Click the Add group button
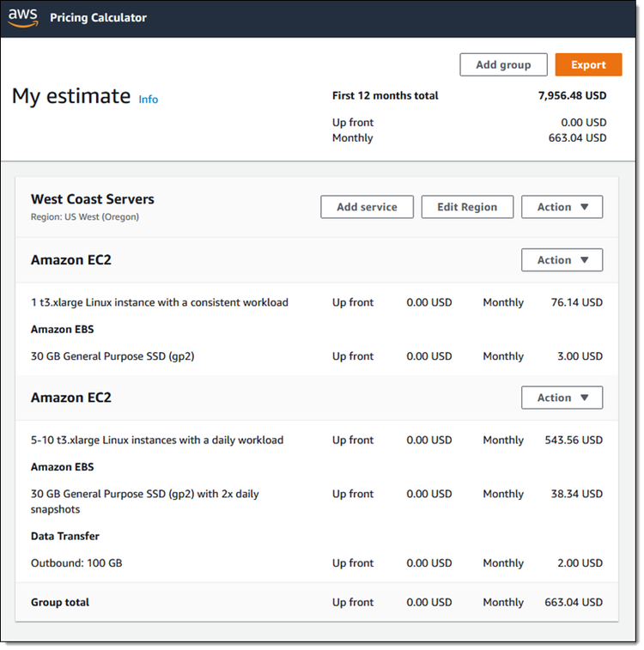 (503, 64)
